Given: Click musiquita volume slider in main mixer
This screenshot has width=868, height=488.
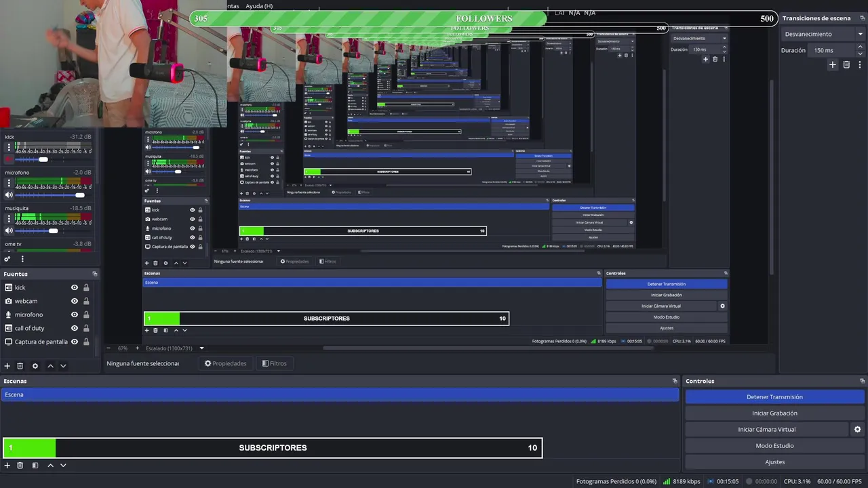Looking at the screenshot, I should pyautogui.click(x=53, y=231).
